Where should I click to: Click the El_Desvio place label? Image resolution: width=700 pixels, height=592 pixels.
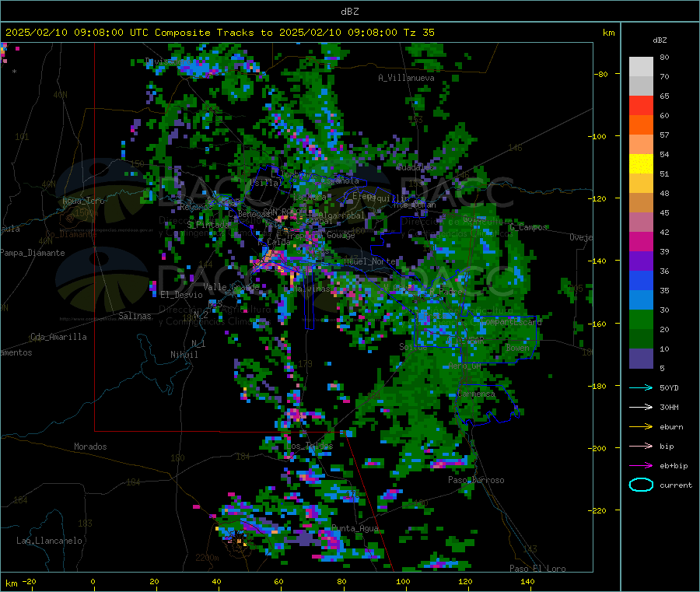(181, 295)
